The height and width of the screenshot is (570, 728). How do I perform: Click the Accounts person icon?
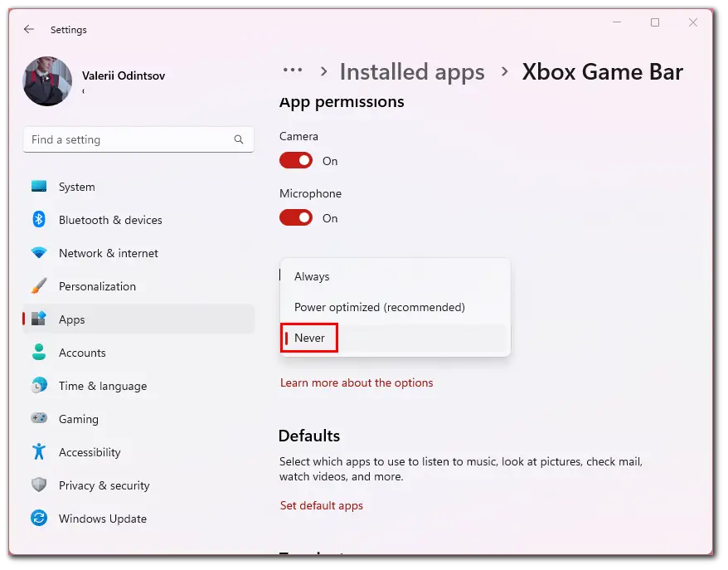tap(39, 352)
